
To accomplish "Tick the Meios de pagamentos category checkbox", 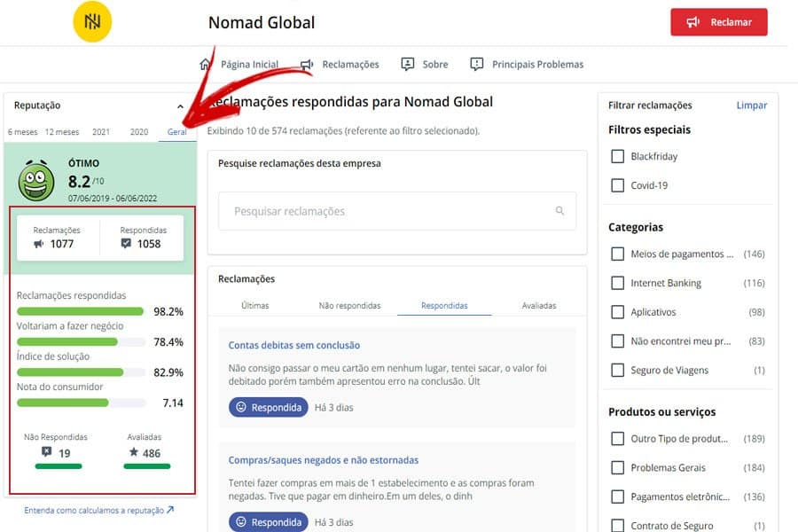I will coord(617,254).
